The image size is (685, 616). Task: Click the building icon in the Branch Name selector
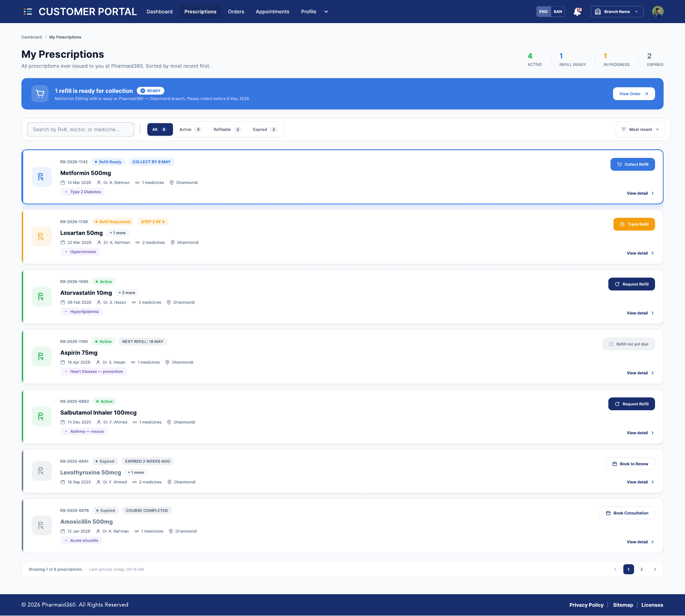[x=598, y=12]
